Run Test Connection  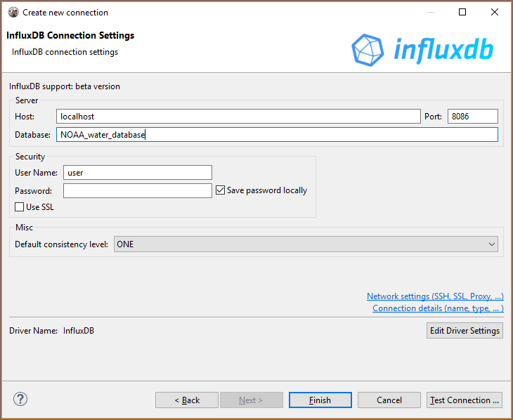pyautogui.click(x=465, y=400)
